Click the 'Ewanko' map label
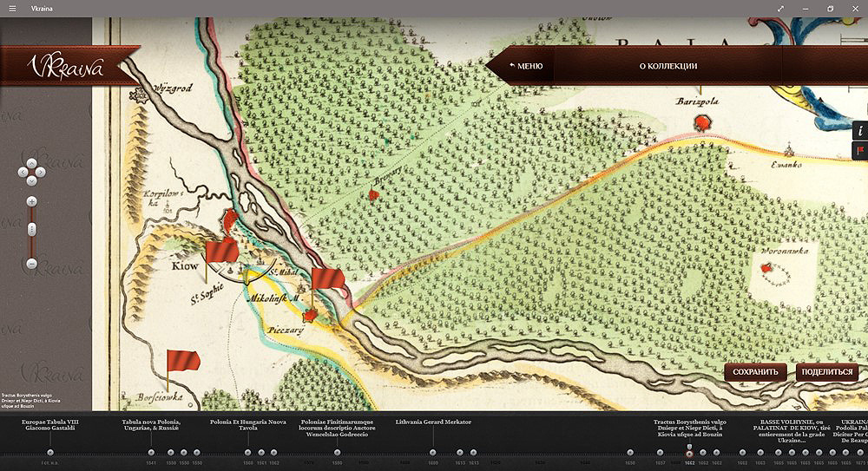The image size is (868, 471). pyautogui.click(x=787, y=165)
